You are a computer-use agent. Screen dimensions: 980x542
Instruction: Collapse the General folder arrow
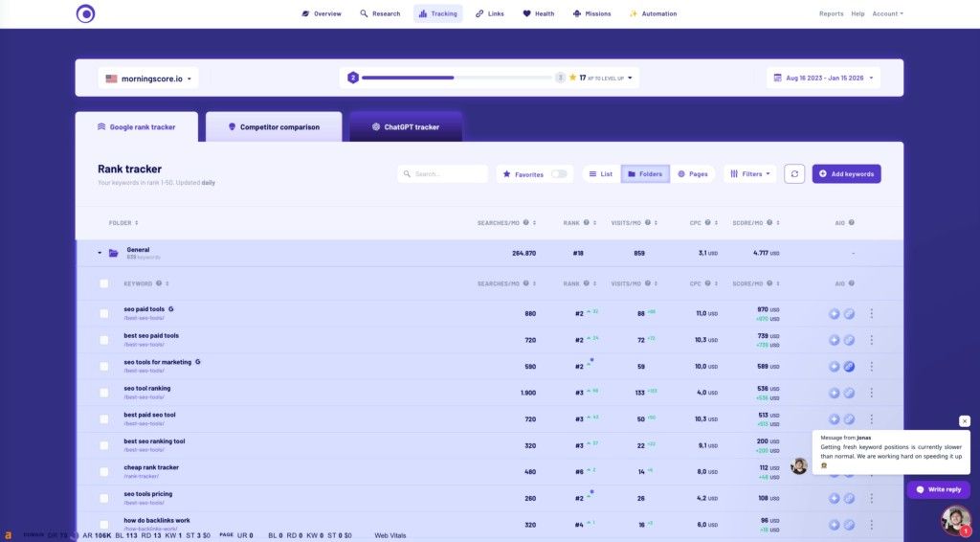[99, 254]
